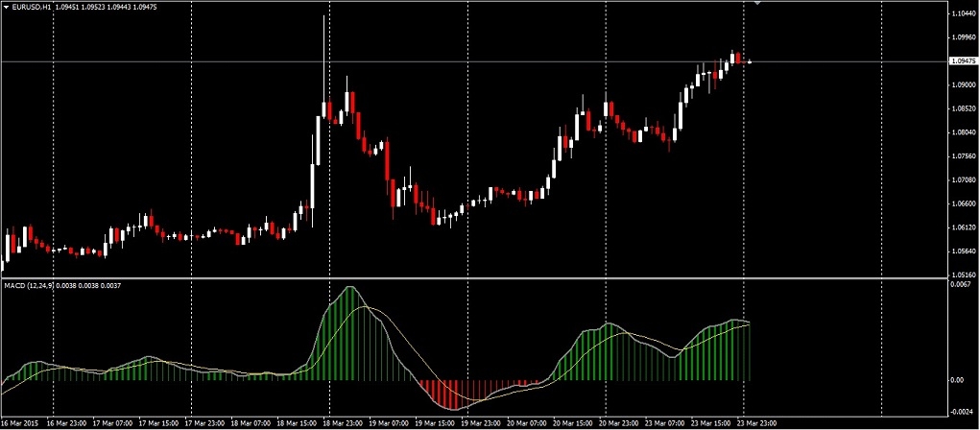Open the triangle menu beside EURUSD,H1
This screenshot has height=430, width=980.
[x=6, y=8]
